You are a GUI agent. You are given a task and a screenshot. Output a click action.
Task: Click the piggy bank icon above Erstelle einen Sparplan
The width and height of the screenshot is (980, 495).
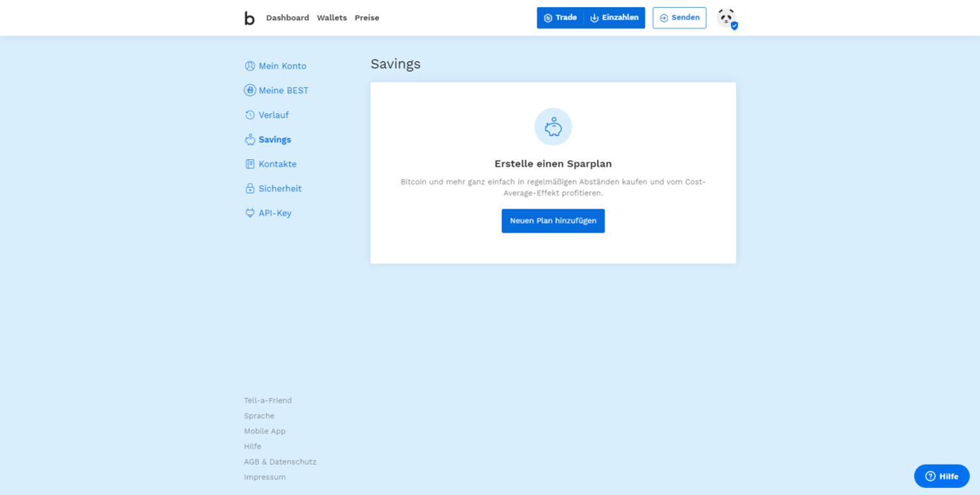(553, 127)
